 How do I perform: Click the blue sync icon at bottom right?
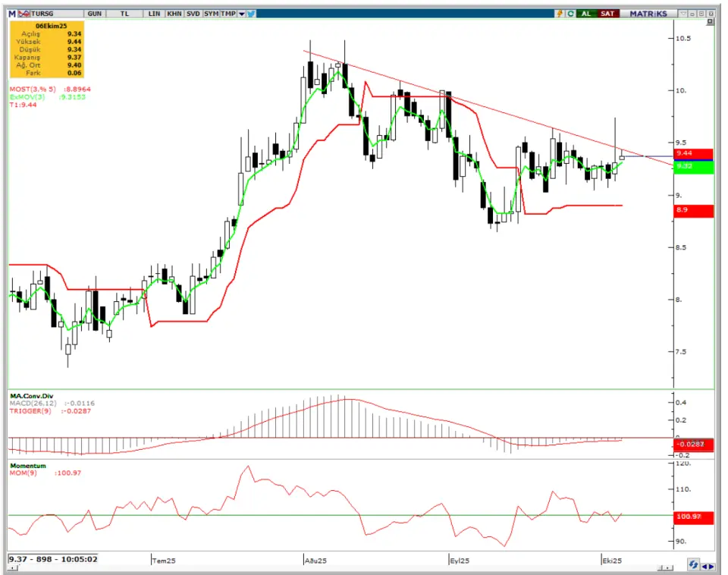tap(694, 565)
